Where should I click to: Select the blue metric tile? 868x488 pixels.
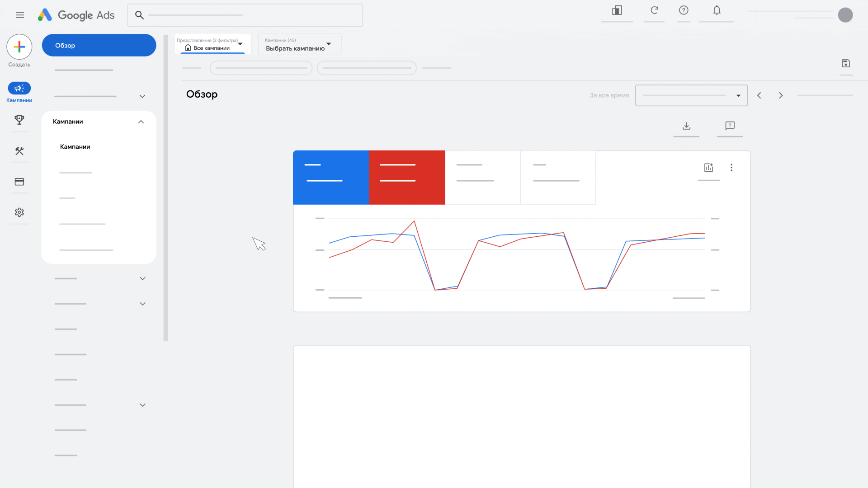[331, 178]
